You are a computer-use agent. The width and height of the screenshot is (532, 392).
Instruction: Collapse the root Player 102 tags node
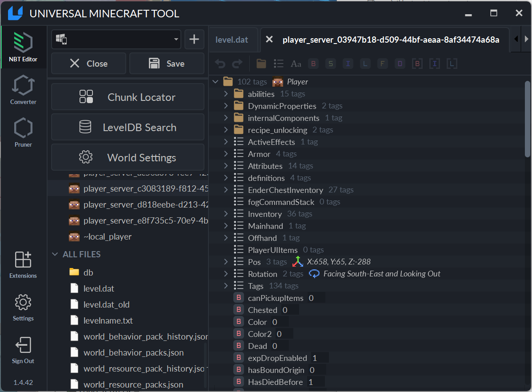(215, 82)
